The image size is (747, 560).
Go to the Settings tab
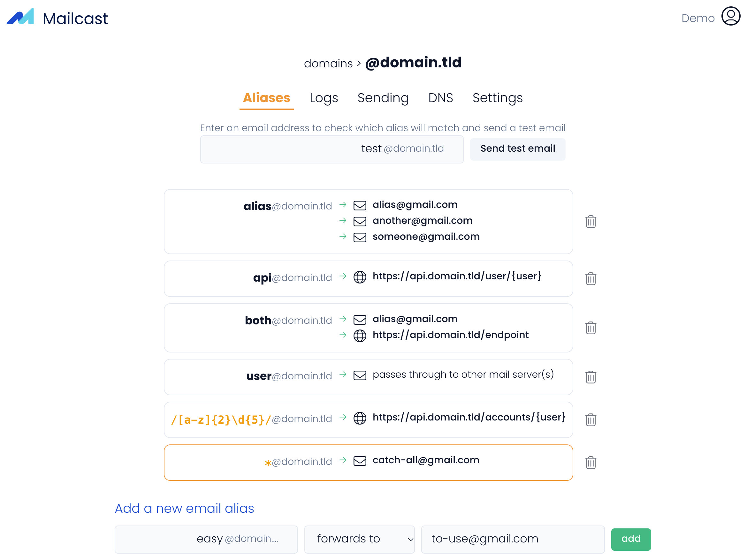(497, 98)
